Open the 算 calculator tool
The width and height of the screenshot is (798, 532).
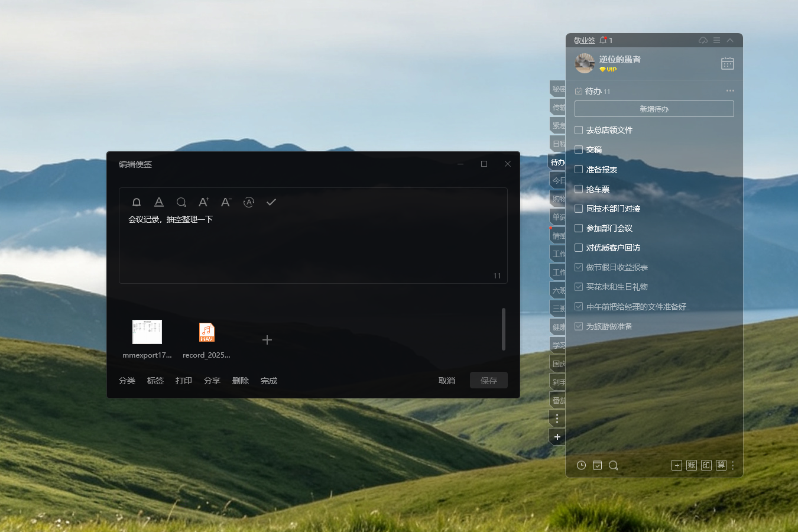721,465
